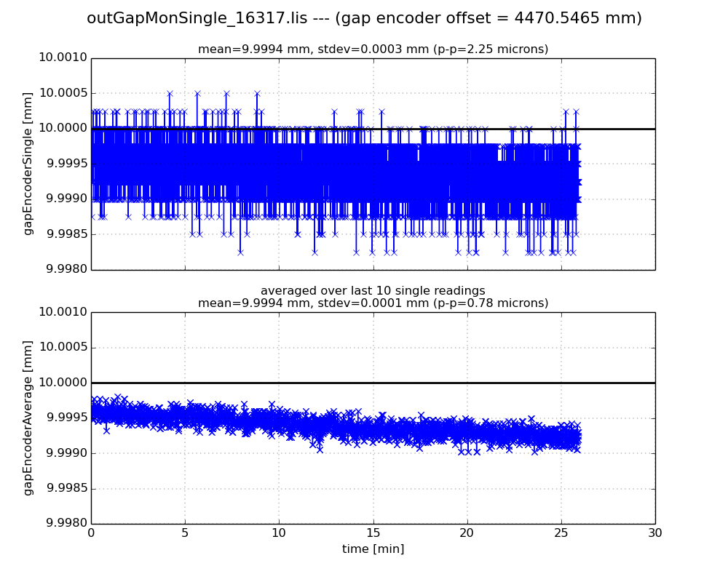Viewport: 728px width, 582px height.
Task: Click the 9.9985 tick on the top plot
Action: point(64,234)
